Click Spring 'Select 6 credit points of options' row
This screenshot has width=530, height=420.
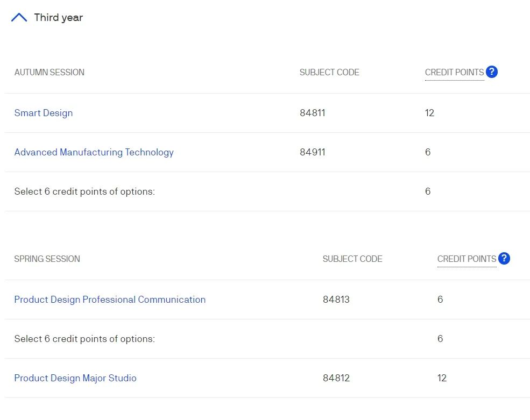tap(267, 339)
